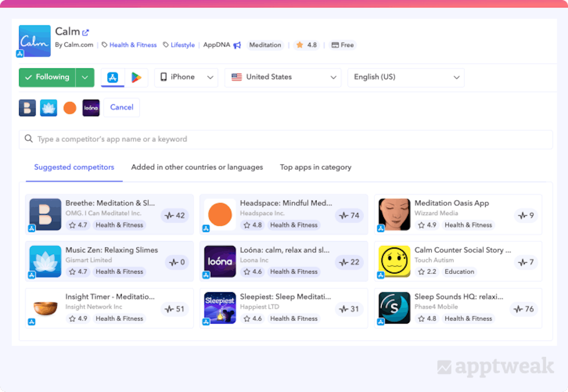Image resolution: width=568 pixels, height=392 pixels.
Task: Open the Health & Fitness category link
Action: click(x=133, y=45)
